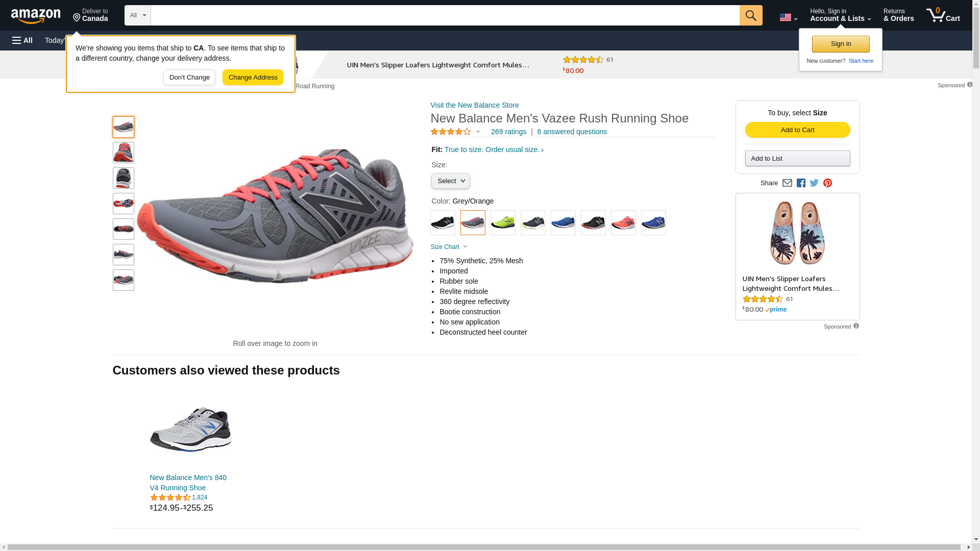Open the Size Select dropdown
Viewport: 980px width, 551px height.
click(x=450, y=181)
